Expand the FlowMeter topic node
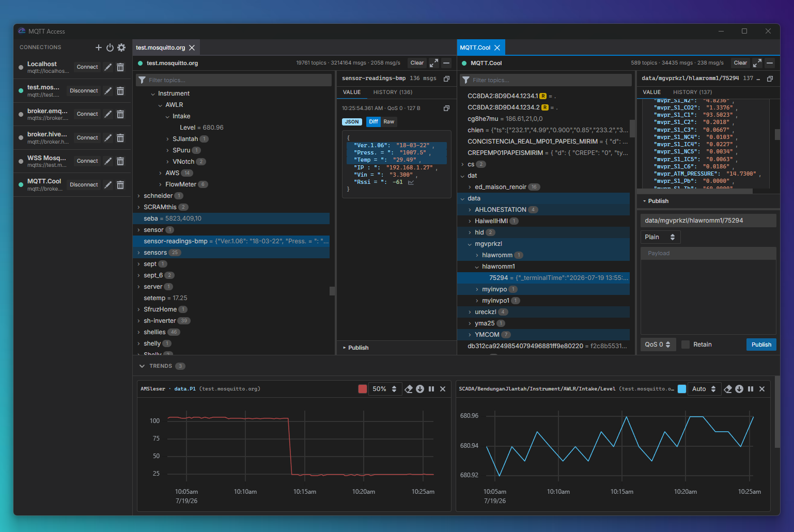This screenshot has width=794, height=532. click(160, 184)
